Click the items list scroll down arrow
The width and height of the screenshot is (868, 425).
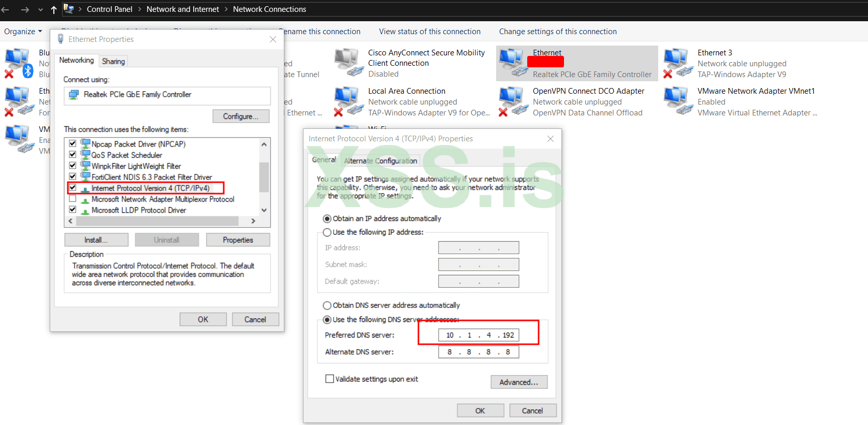[265, 210]
